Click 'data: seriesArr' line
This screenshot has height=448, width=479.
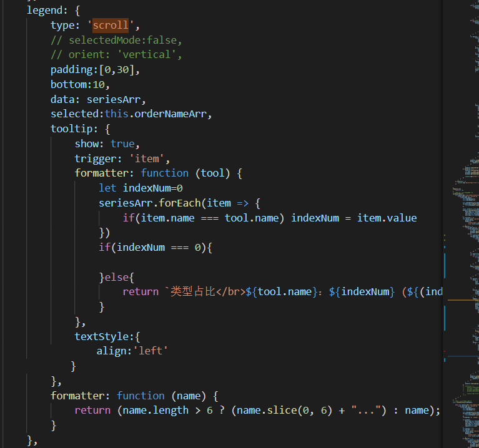click(x=99, y=99)
